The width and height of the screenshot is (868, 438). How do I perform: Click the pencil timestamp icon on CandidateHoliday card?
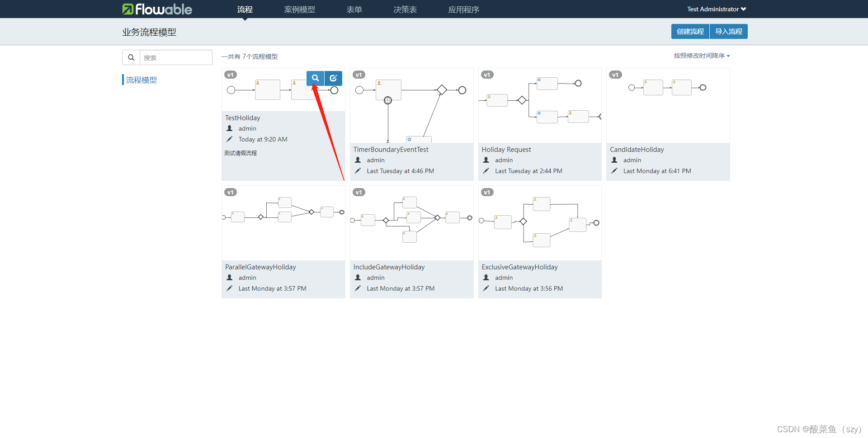614,171
